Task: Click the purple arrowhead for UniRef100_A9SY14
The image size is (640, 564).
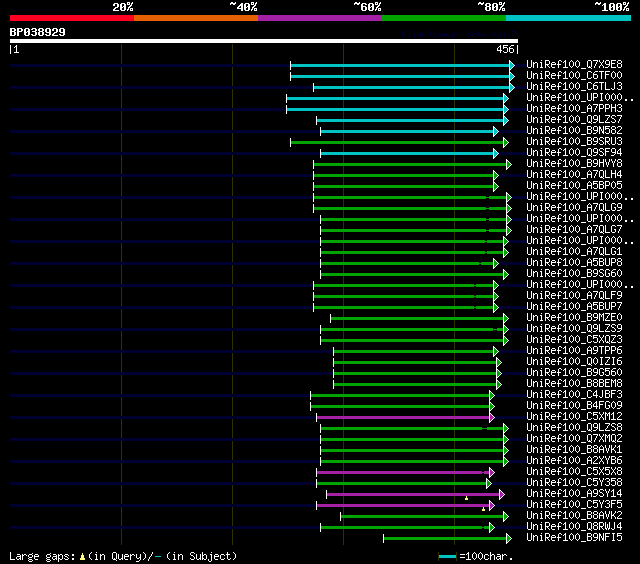Action: (x=501, y=494)
